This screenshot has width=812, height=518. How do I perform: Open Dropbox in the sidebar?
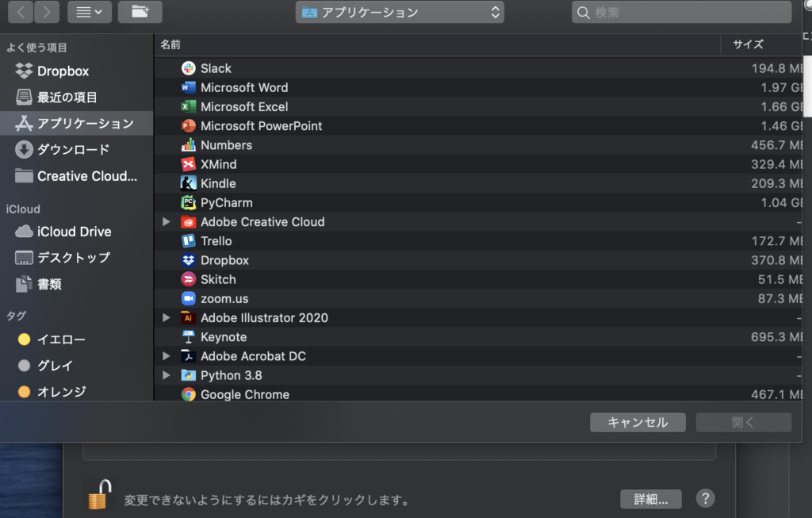click(x=77, y=71)
